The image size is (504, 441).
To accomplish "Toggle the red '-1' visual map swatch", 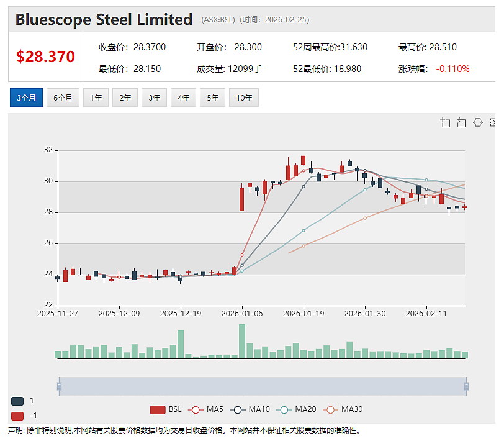I will point(17,416).
